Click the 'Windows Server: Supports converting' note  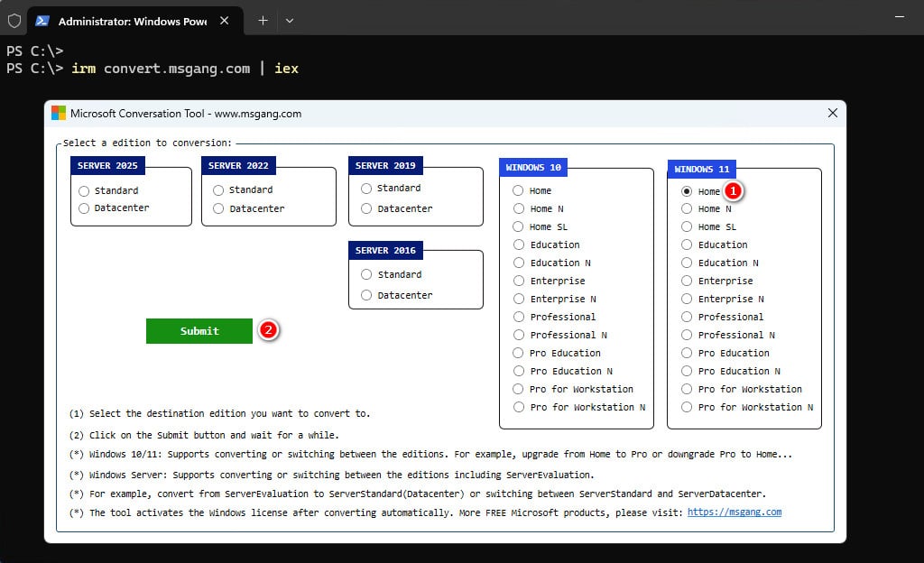[x=332, y=475]
